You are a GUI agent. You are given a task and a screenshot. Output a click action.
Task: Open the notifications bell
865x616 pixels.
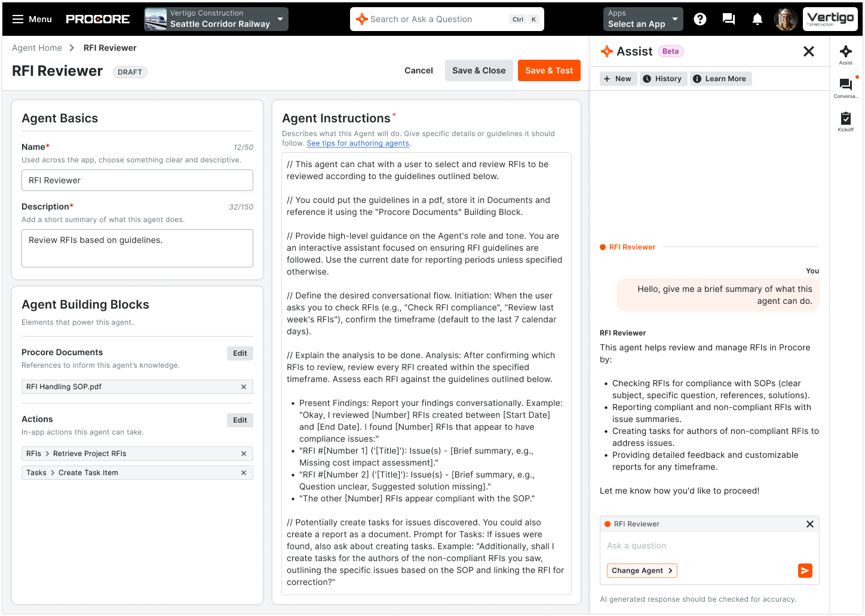[757, 19]
